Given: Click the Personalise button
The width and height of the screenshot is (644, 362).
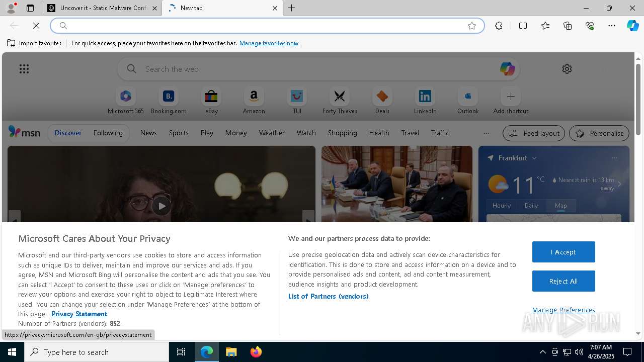Looking at the screenshot, I should 599,133.
